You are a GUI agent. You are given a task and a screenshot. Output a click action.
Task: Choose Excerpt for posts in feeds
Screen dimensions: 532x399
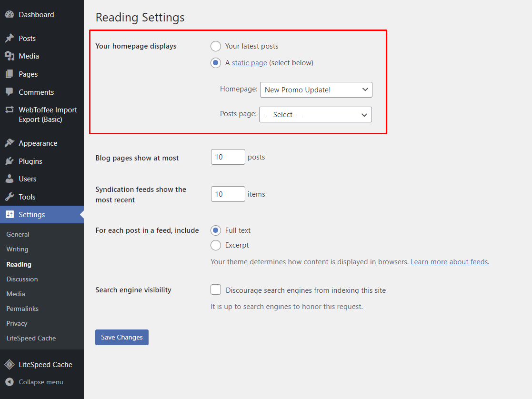point(216,245)
